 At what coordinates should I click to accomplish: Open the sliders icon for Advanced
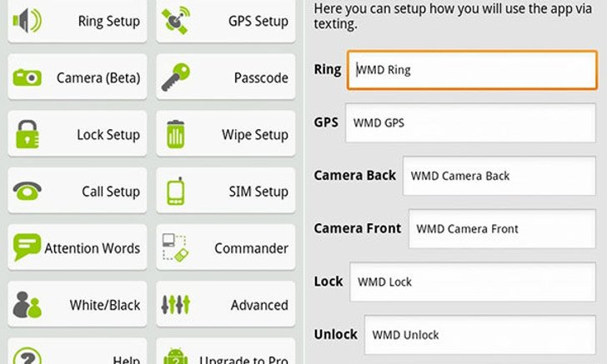coord(176,304)
